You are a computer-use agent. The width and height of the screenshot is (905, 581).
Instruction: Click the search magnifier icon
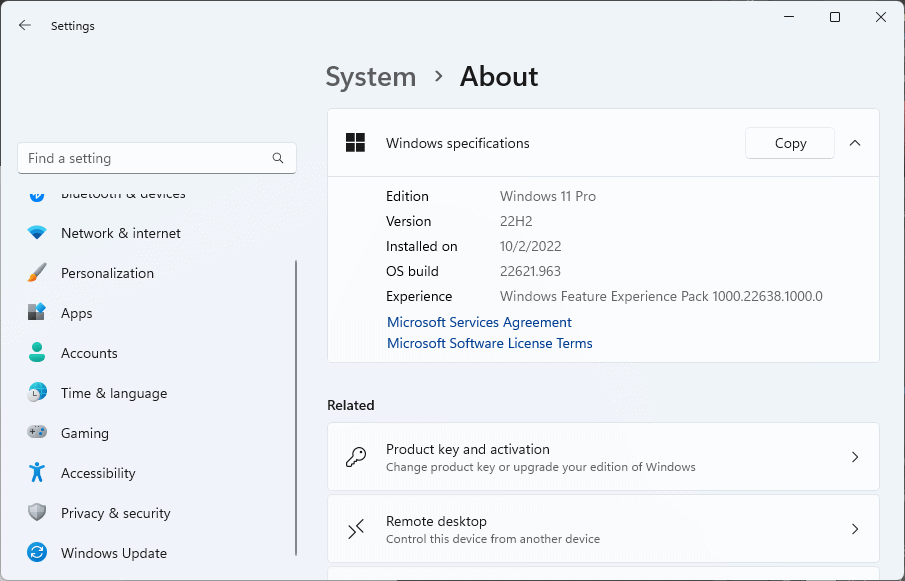click(x=278, y=158)
